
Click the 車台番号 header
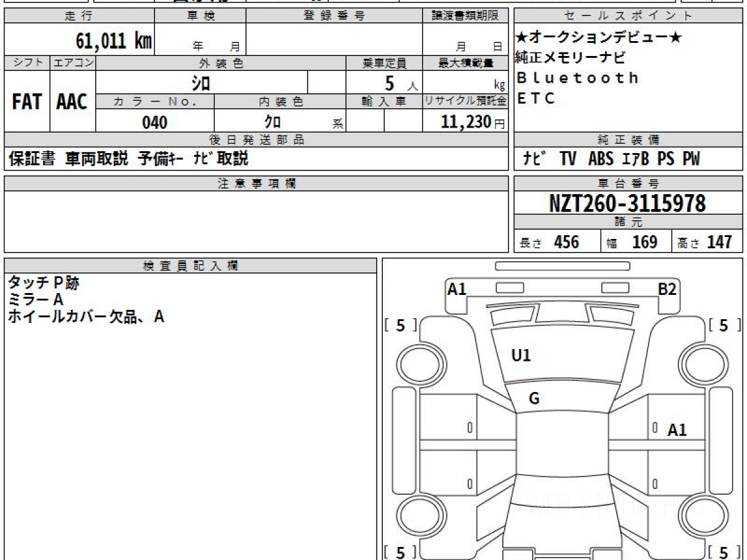[629, 184]
